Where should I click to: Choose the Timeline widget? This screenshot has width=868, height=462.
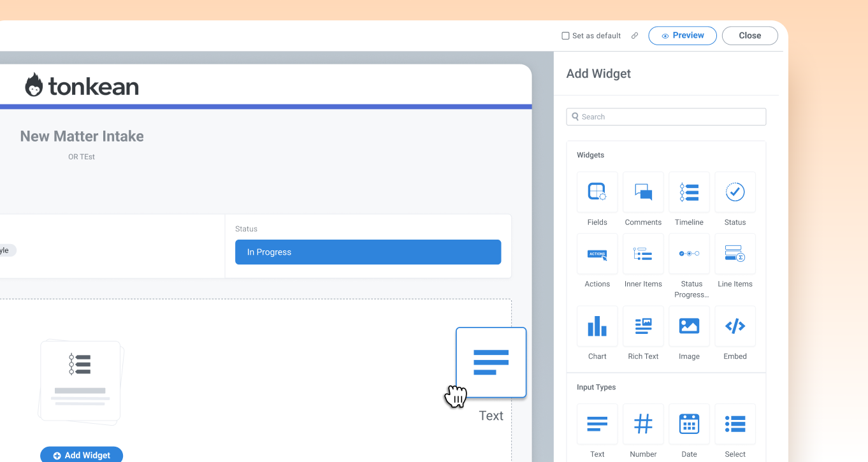pyautogui.click(x=689, y=192)
